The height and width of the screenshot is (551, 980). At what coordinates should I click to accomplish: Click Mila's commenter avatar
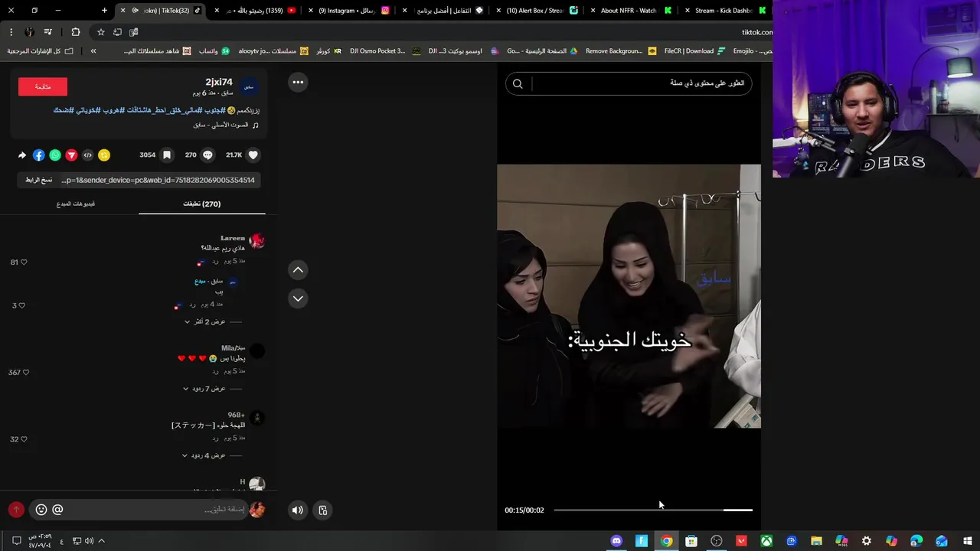(x=257, y=351)
